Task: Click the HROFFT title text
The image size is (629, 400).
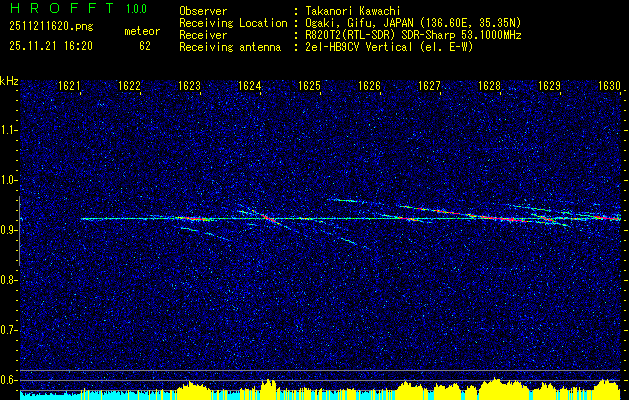Action: click(x=62, y=8)
